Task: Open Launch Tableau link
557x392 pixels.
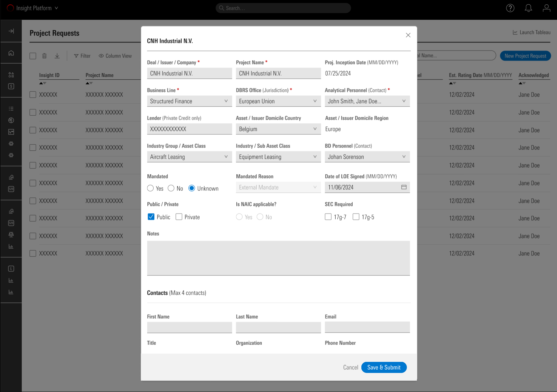Action: click(531, 32)
